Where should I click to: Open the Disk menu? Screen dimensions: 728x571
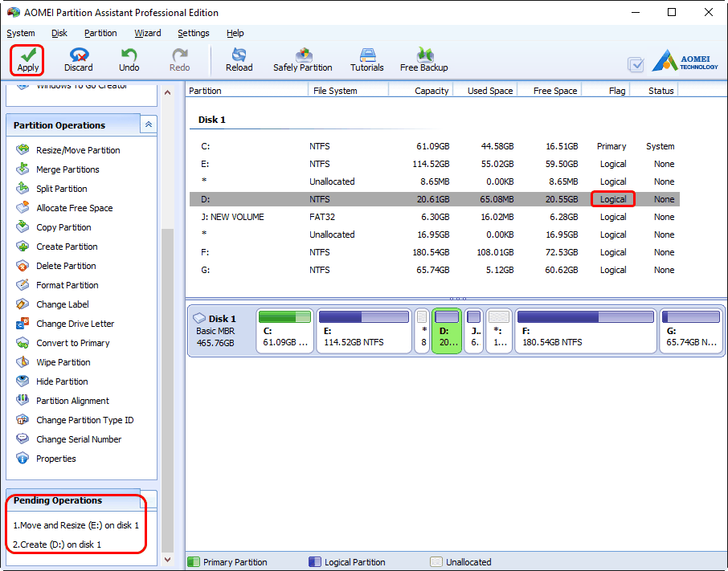(x=59, y=33)
